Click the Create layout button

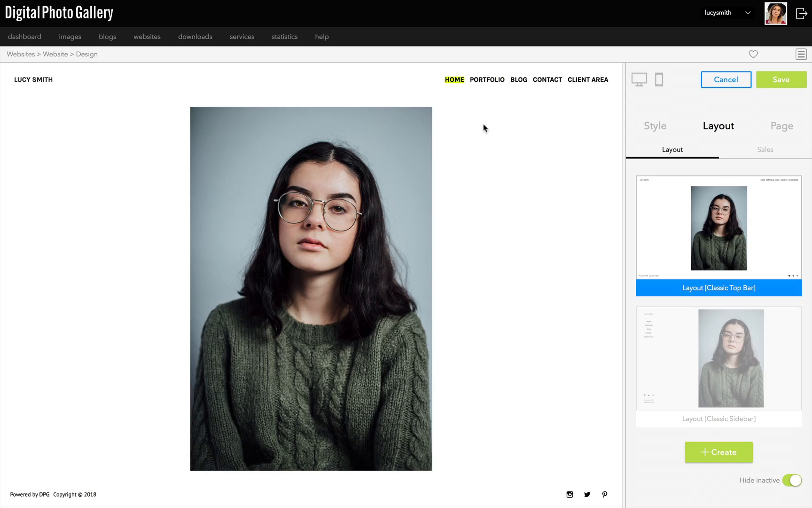pyautogui.click(x=718, y=452)
